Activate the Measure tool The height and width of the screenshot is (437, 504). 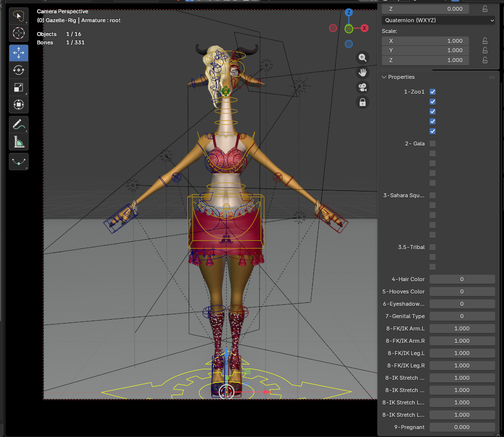pyautogui.click(x=19, y=142)
